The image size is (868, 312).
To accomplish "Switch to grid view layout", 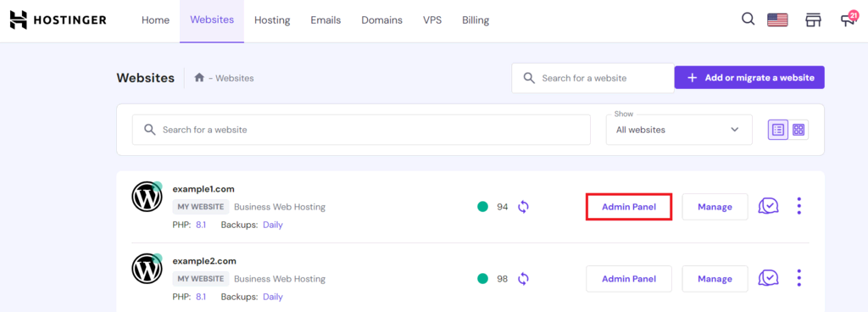I will click(x=798, y=130).
